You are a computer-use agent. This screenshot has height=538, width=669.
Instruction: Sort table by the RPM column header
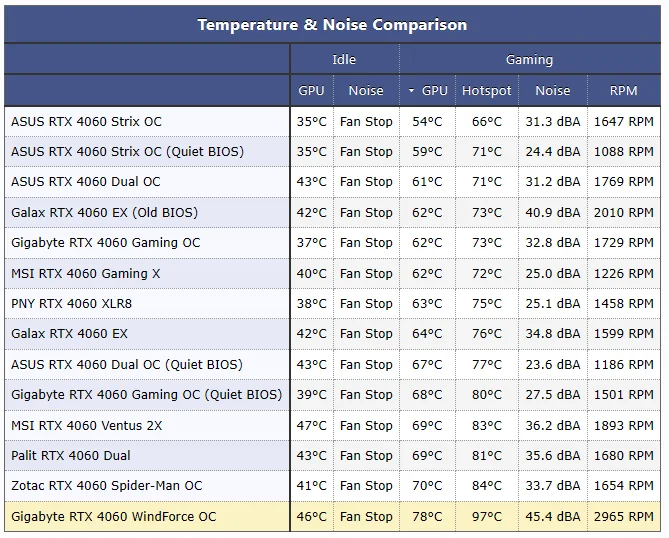(x=623, y=91)
